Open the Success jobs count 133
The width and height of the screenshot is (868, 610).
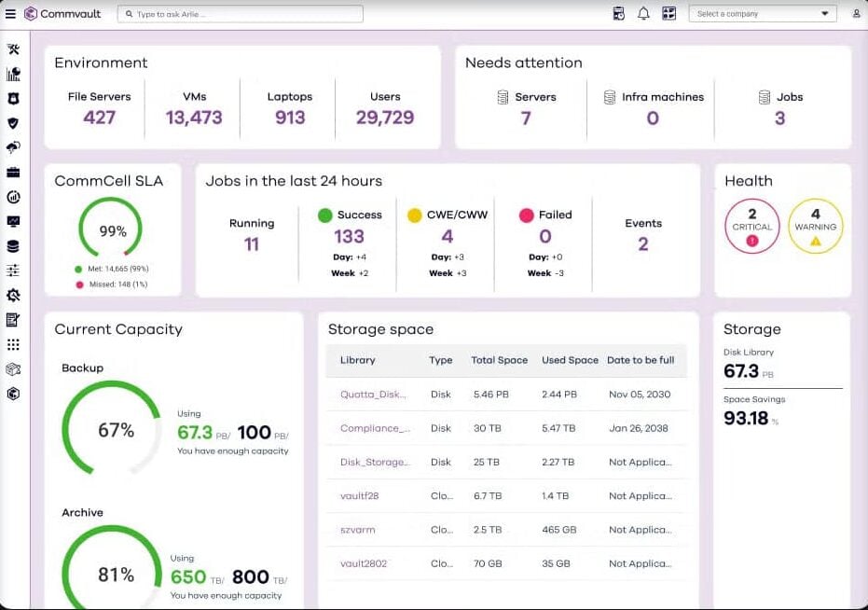[350, 237]
